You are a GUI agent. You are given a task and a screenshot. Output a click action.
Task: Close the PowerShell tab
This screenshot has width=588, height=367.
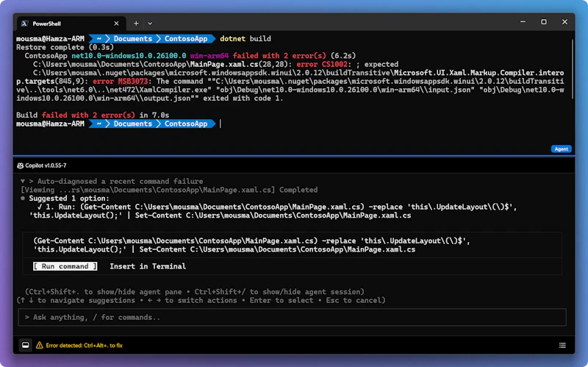pos(116,24)
